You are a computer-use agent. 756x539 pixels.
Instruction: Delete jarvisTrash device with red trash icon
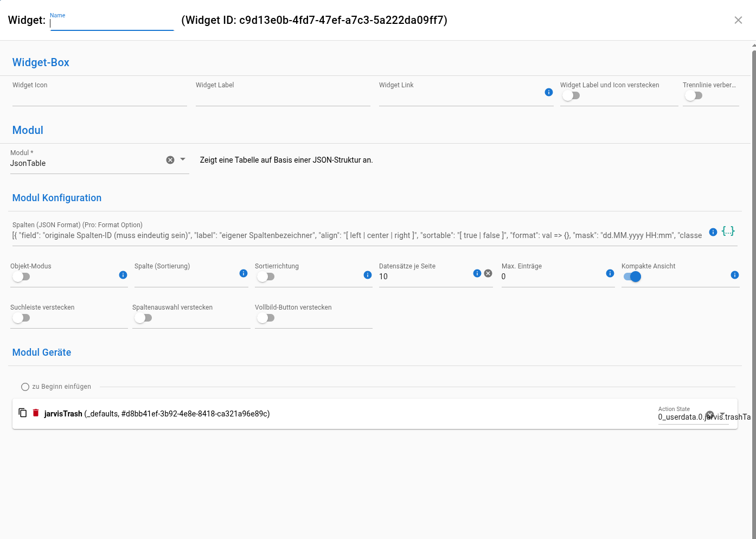point(36,413)
